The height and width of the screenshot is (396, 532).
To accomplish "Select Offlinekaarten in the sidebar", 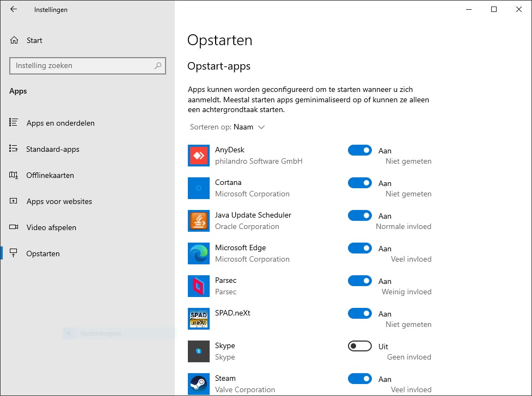I will click(50, 175).
